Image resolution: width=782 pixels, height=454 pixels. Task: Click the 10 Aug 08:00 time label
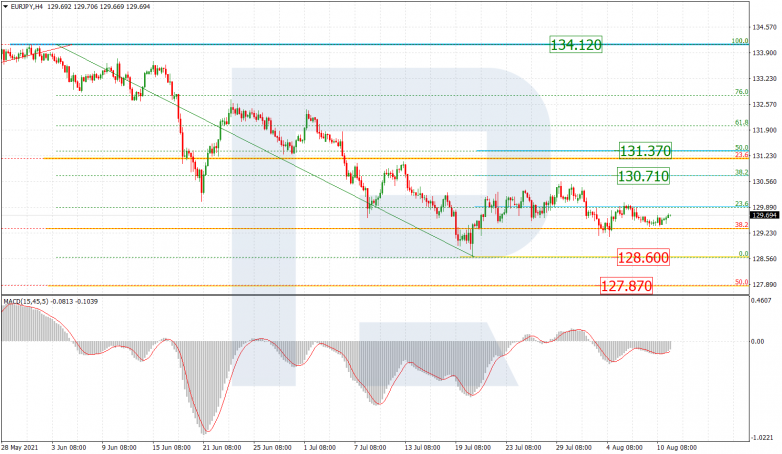point(676,448)
